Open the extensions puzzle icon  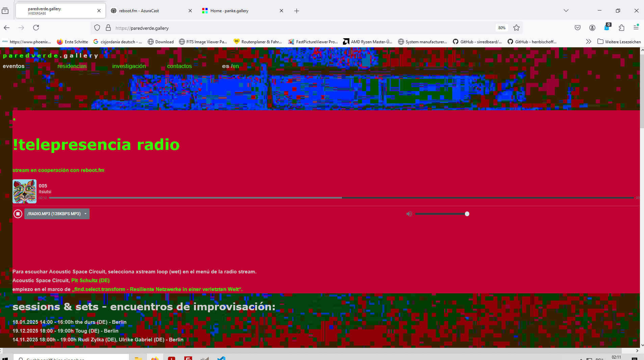click(x=621, y=28)
